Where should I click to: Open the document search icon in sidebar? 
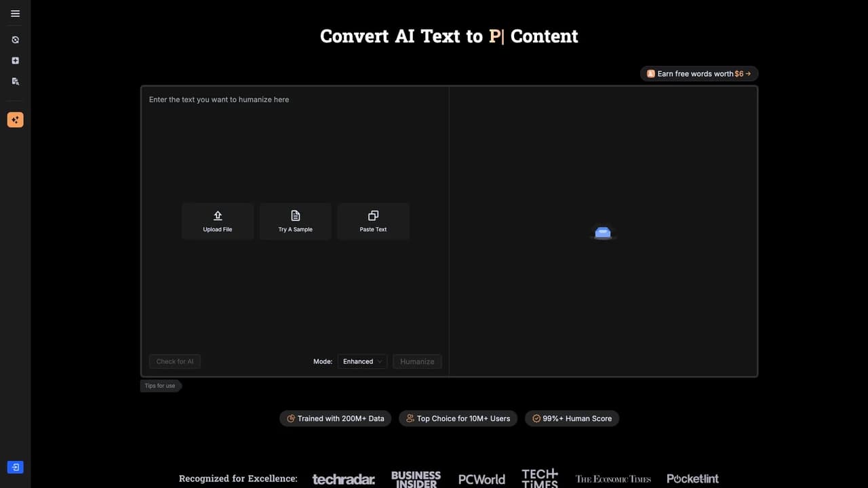[15, 81]
